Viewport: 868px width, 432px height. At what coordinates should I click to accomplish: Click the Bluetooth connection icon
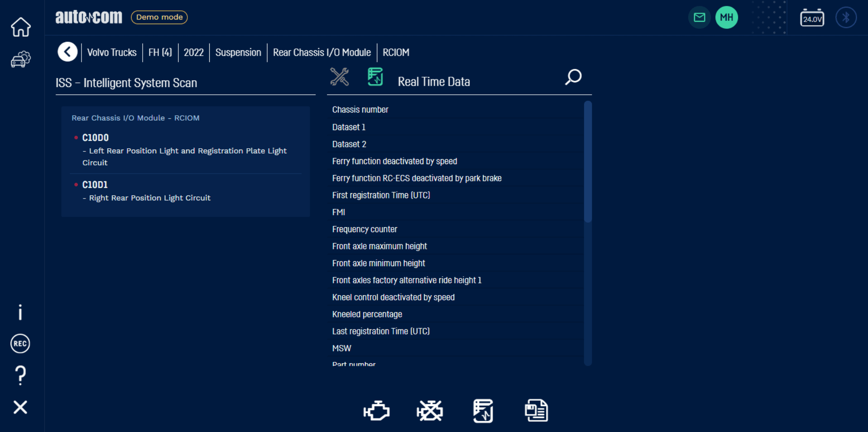click(845, 18)
